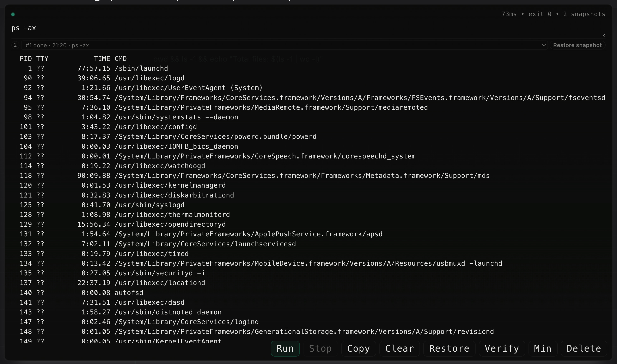Click the Restore button in bottom toolbar
Image resolution: width=617 pixels, height=364 pixels.
[x=449, y=349]
